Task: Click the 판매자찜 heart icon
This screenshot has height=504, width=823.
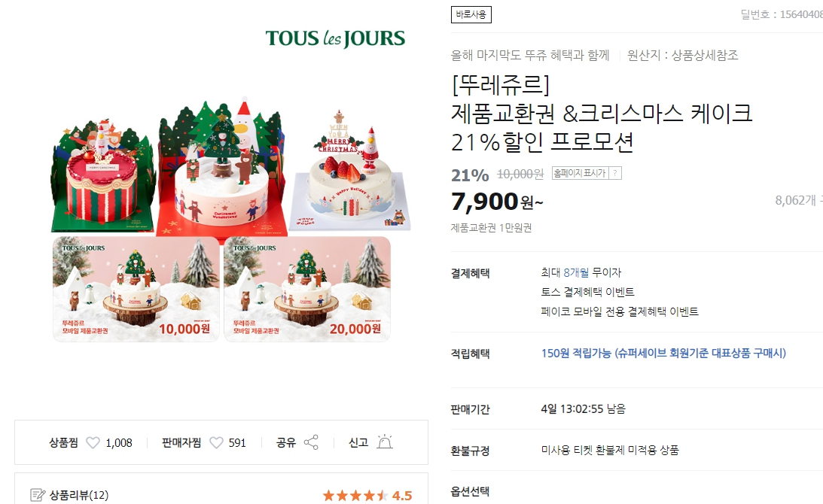Action: point(216,442)
